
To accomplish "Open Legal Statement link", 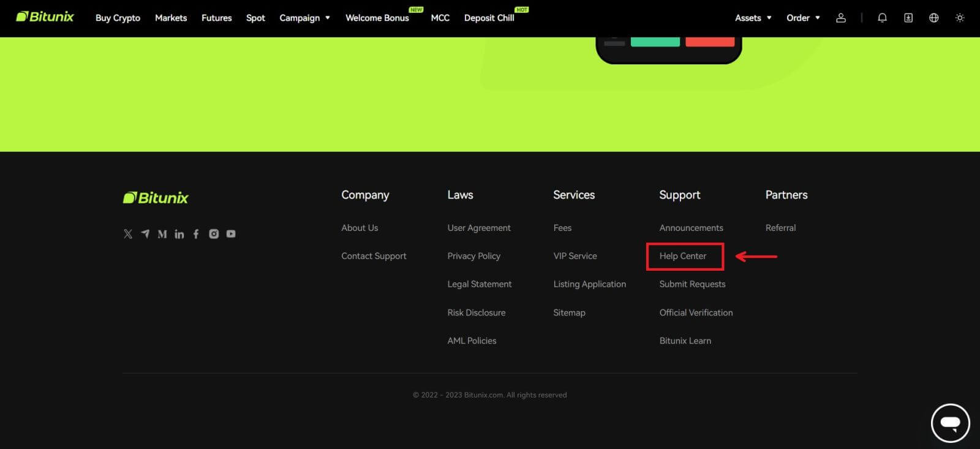I will click(480, 284).
